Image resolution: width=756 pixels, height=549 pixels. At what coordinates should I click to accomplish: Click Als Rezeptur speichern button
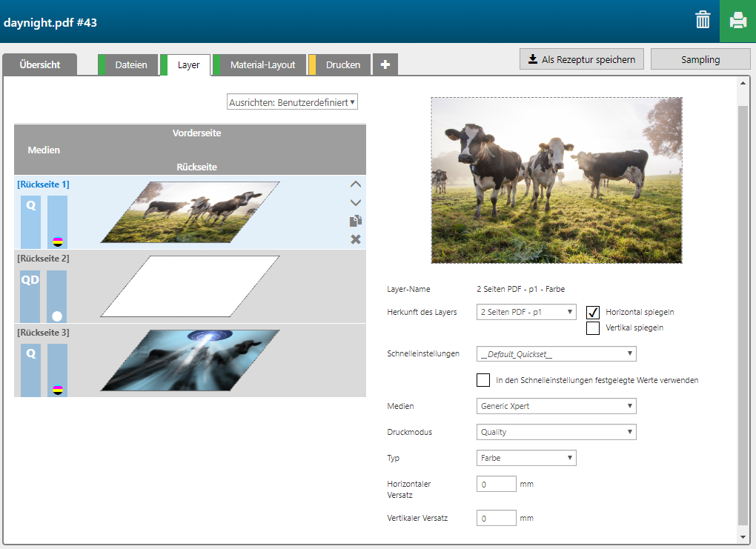click(x=582, y=59)
